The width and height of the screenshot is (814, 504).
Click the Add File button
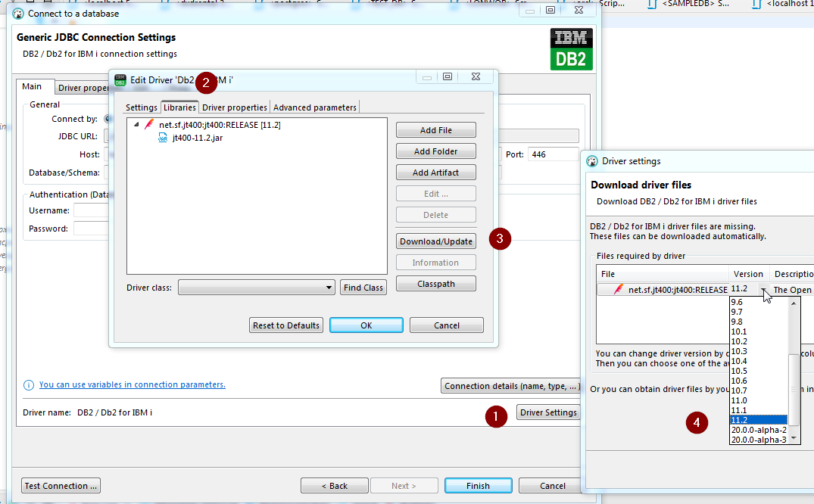(436, 130)
